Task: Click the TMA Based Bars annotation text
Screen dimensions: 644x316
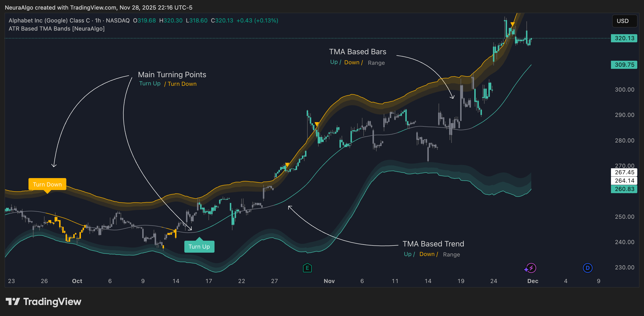Action: tap(357, 52)
